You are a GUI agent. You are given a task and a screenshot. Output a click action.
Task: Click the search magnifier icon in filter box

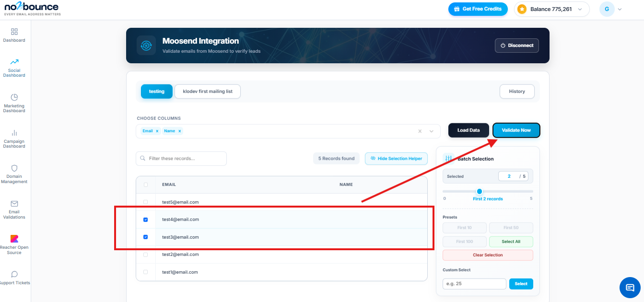[143, 159]
